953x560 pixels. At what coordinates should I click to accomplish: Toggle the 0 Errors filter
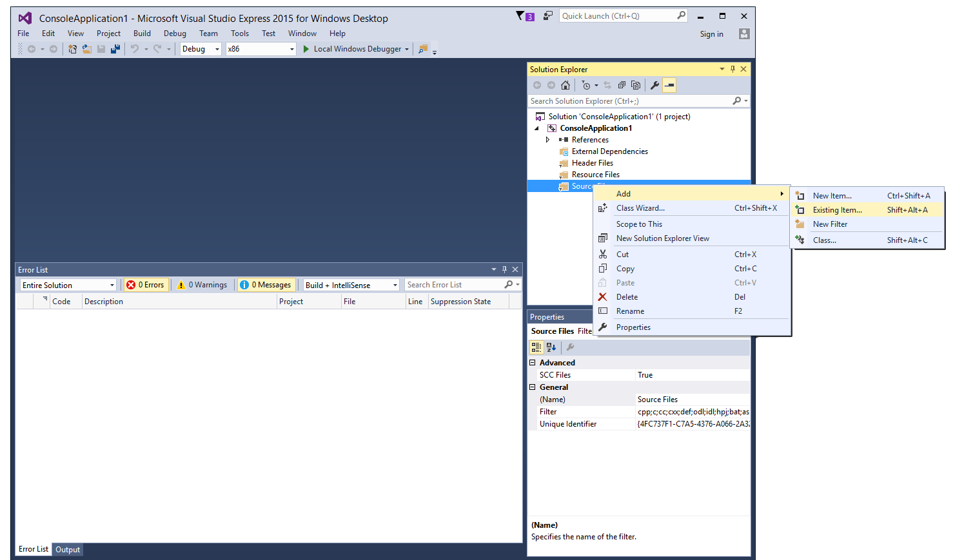click(x=146, y=285)
